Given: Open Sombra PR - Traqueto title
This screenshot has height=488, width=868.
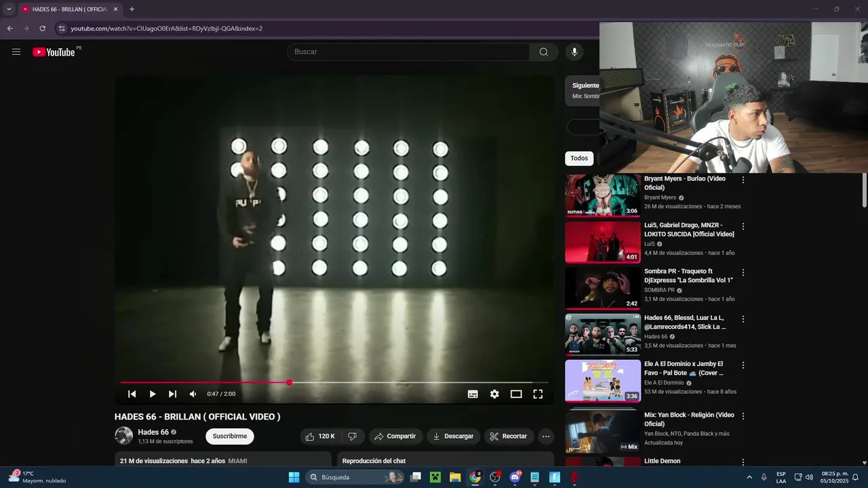Looking at the screenshot, I should (x=688, y=276).
